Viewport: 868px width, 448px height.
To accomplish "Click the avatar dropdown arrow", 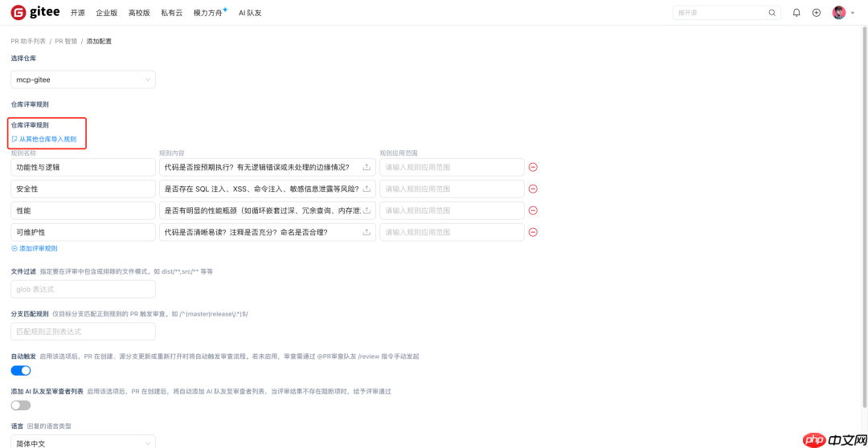I will [853, 13].
